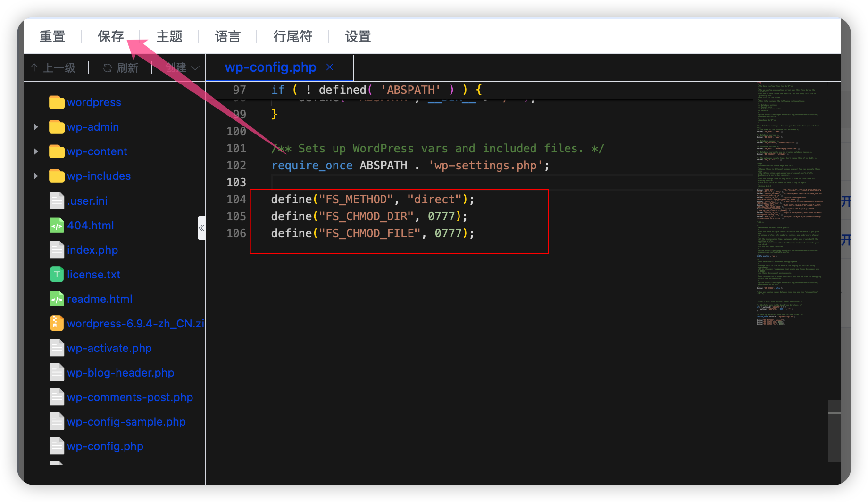This screenshot has width=868, height=502.
Task: Open the 创建 dropdown
Action: pos(182,68)
